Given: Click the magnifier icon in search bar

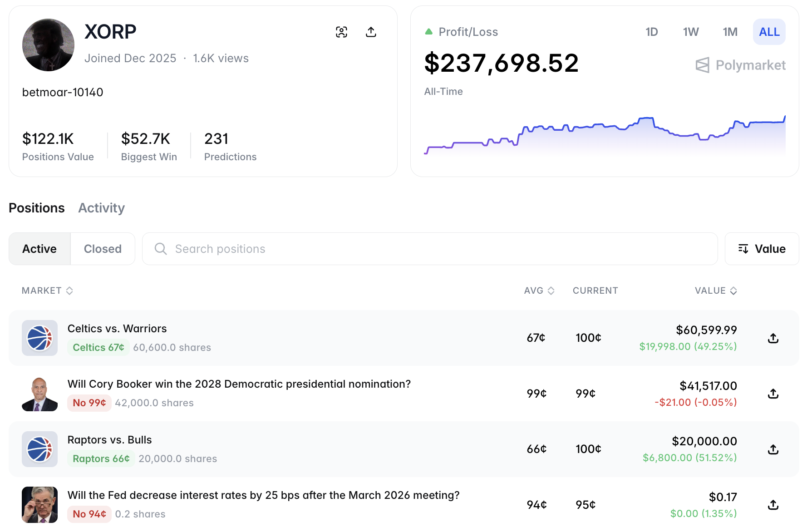Looking at the screenshot, I should [161, 249].
